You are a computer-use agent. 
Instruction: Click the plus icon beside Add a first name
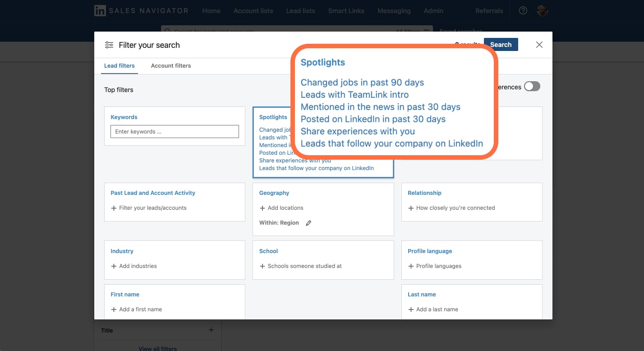[x=114, y=309]
